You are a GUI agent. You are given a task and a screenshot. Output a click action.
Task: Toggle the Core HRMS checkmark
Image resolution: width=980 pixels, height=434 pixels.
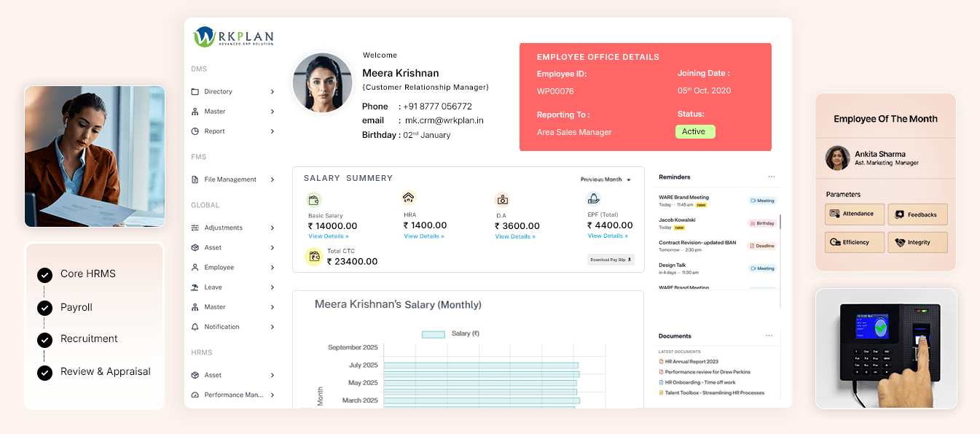point(45,275)
